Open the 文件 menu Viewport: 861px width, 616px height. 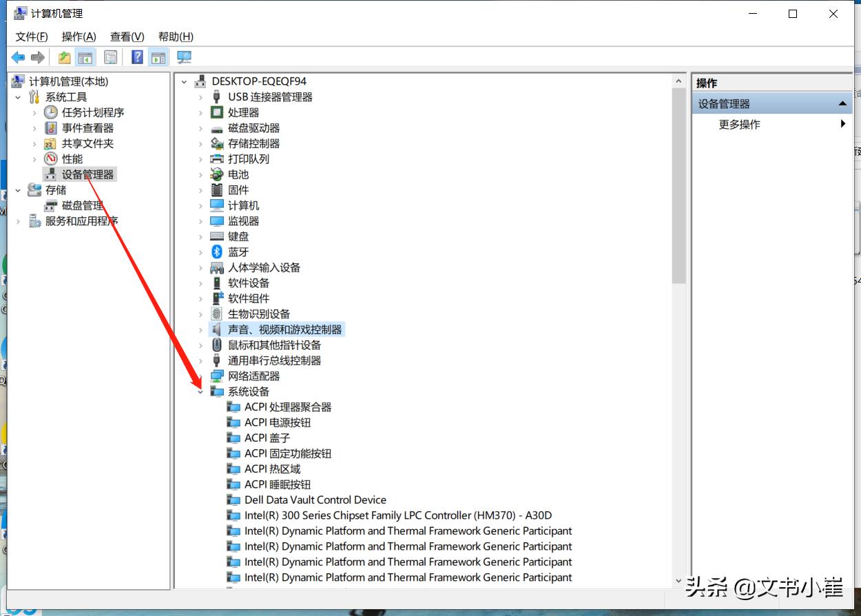pyautogui.click(x=30, y=37)
